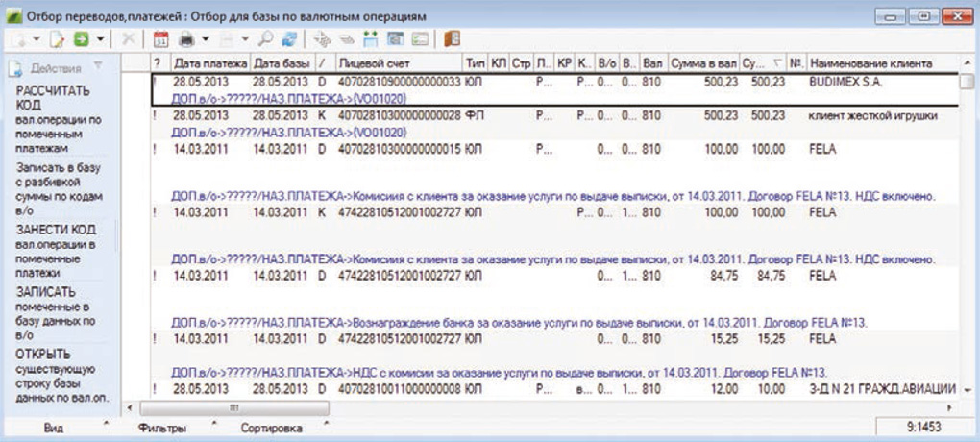This screenshot has height=442, width=980.
Task: Click ЗАНЕСТИ КОД action link
Action: tap(56, 230)
